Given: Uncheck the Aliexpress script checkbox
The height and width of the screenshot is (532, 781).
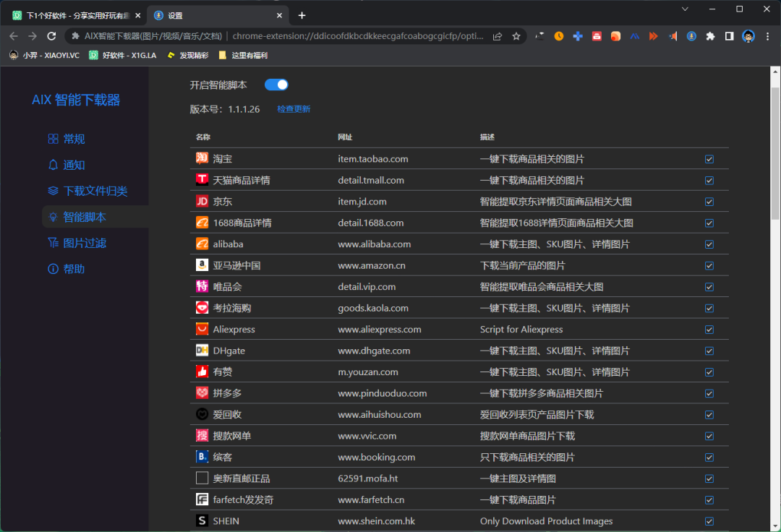Looking at the screenshot, I should 709,330.
